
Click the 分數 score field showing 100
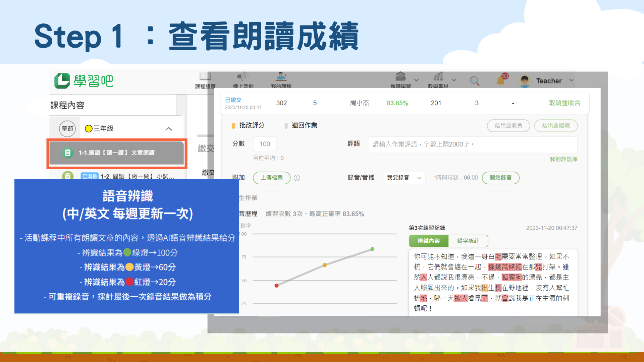point(265,144)
